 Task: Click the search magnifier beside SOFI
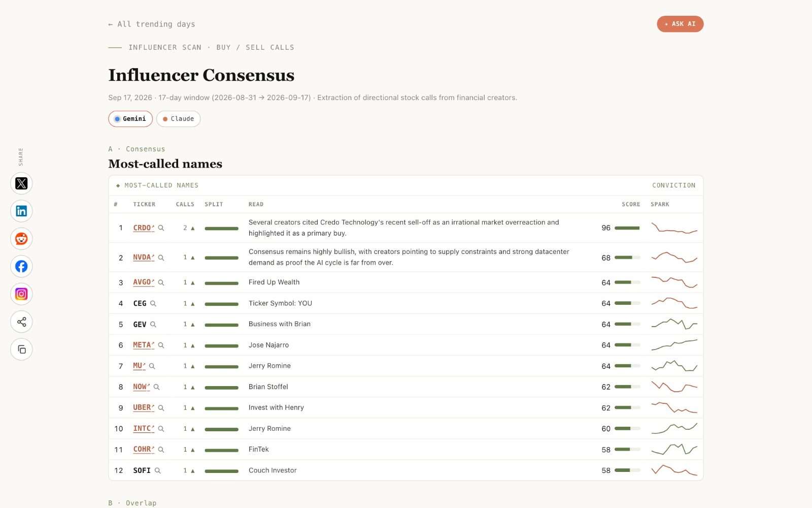pos(158,470)
